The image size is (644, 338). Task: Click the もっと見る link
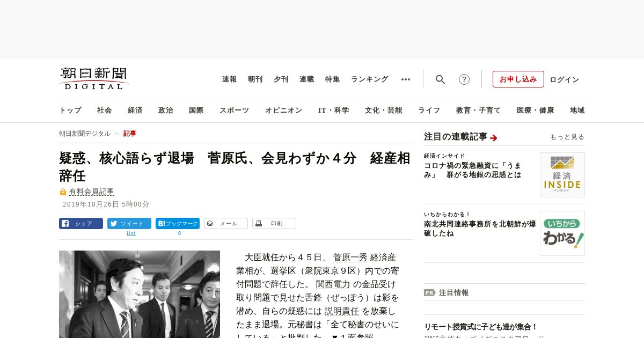(x=567, y=137)
